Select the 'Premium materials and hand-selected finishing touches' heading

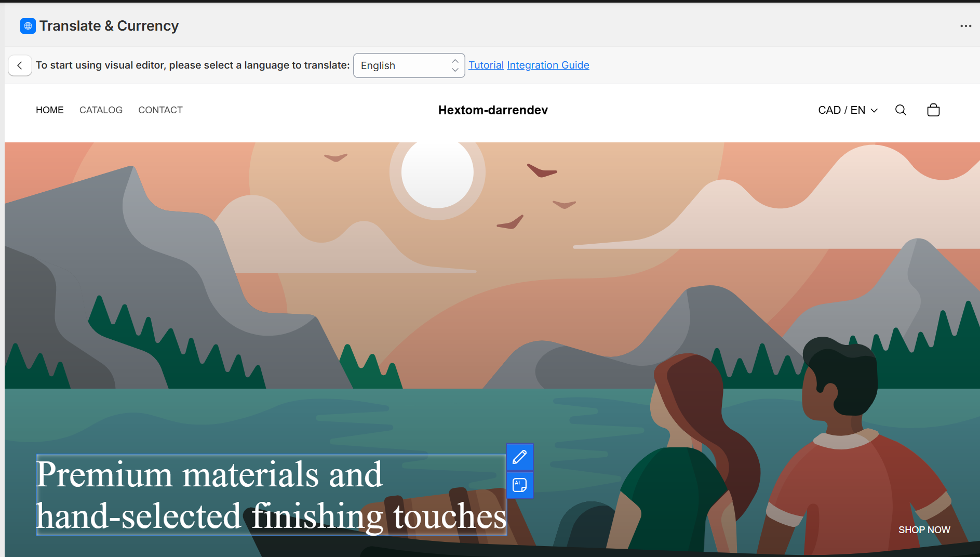click(x=271, y=495)
